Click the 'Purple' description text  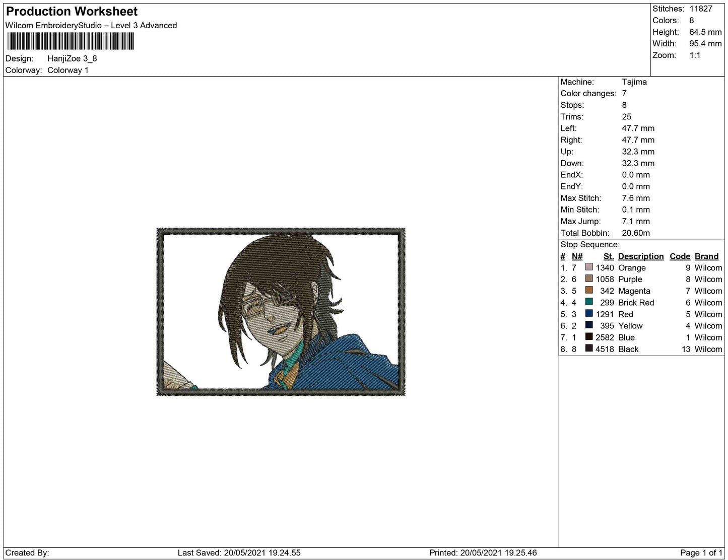pos(630,279)
